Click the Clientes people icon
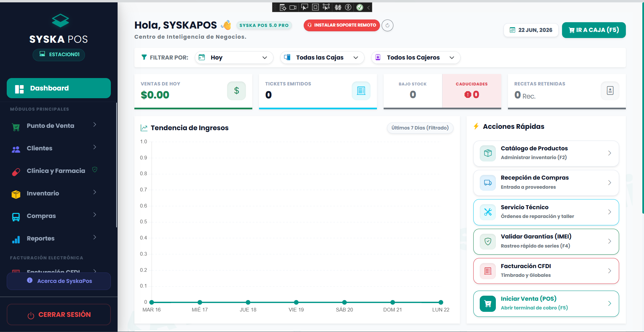 point(16,150)
